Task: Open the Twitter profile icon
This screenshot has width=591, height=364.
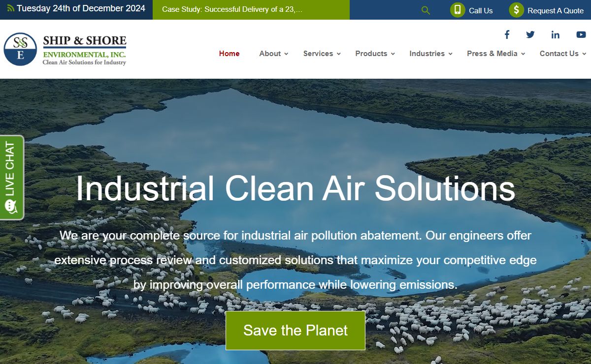Action: (x=530, y=34)
